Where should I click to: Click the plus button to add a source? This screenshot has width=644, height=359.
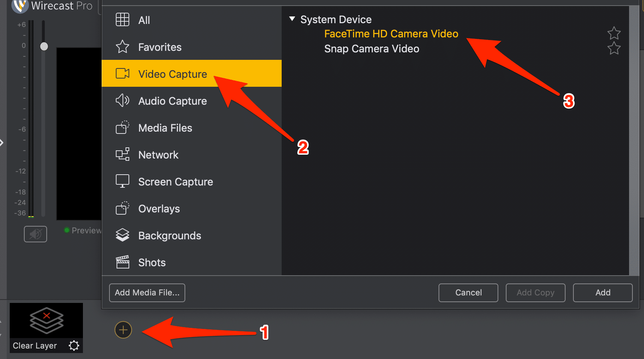point(123,330)
